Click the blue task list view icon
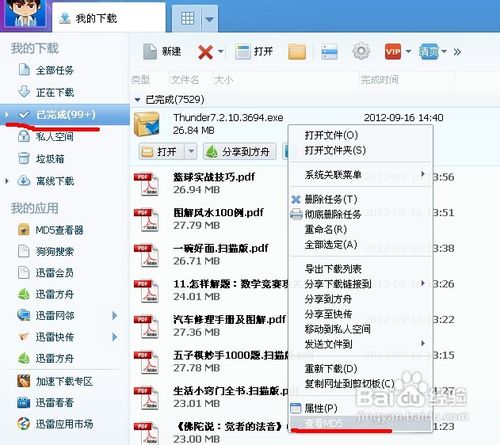Image resolution: width=500 pixels, height=445 pixels. (x=329, y=52)
